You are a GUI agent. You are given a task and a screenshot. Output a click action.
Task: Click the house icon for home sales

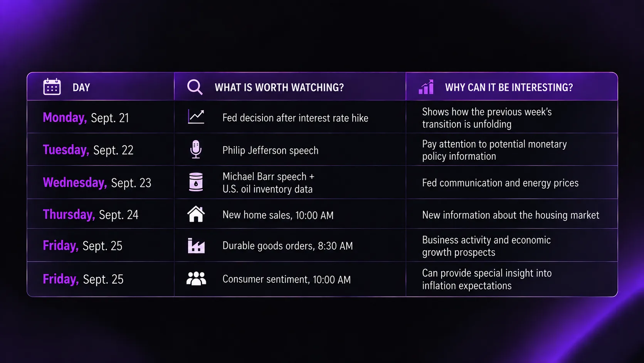pyautogui.click(x=196, y=214)
